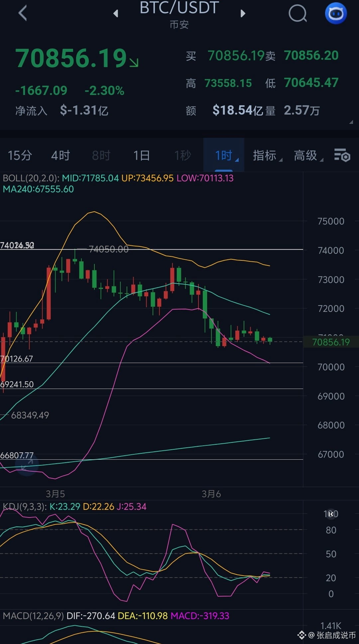Image resolution: width=359 pixels, height=644 pixels.
Task: Switch to next trading pair arrow
Action: pyautogui.click(x=243, y=13)
